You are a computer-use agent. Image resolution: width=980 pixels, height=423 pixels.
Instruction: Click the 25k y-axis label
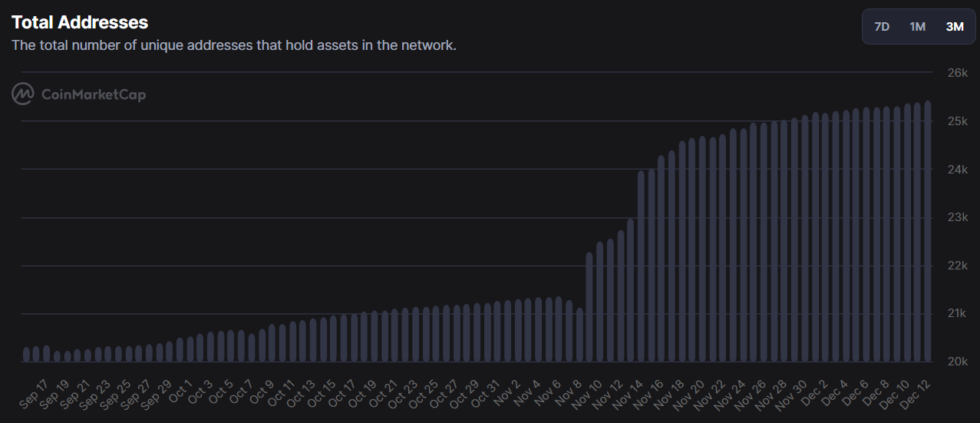957,121
